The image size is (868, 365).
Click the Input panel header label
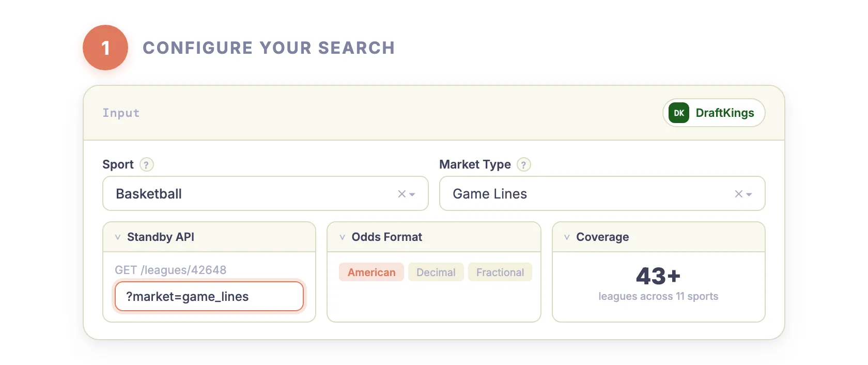click(121, 113)
